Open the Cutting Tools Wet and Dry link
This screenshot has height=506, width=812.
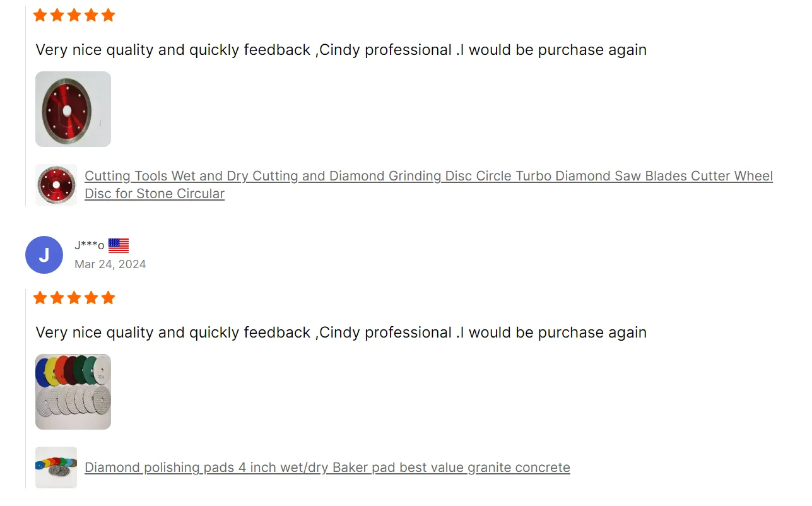428,177
